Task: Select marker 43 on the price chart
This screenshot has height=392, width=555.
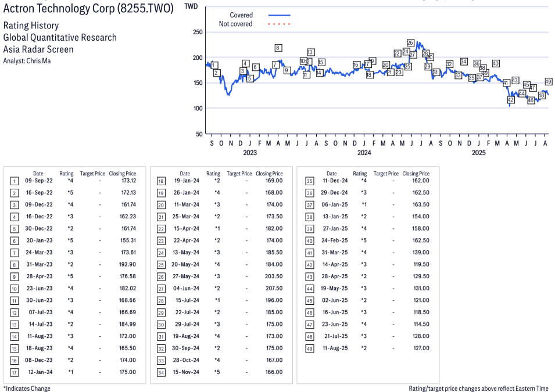Action: (515, 80)
